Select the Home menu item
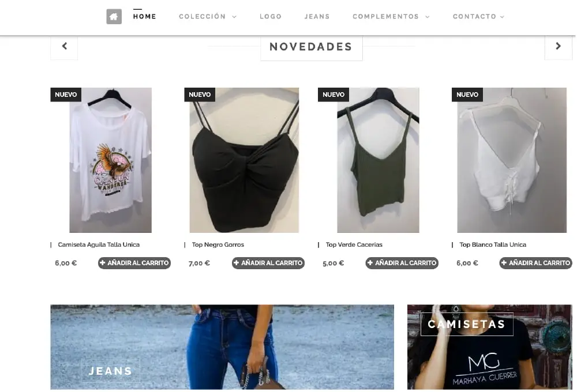This screenshot has height=392, width=577. [x=145, y=17]
